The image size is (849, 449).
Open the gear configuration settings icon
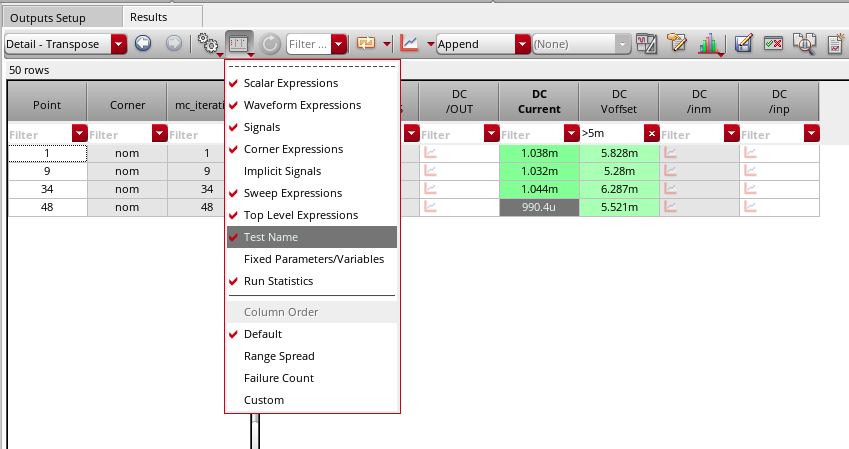[x=206, y=44]
